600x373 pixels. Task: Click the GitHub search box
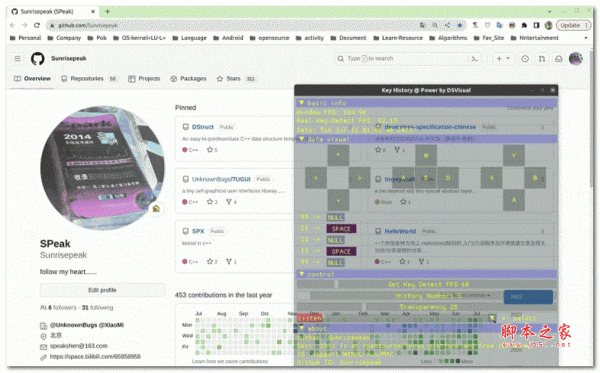tap(401, 59)
